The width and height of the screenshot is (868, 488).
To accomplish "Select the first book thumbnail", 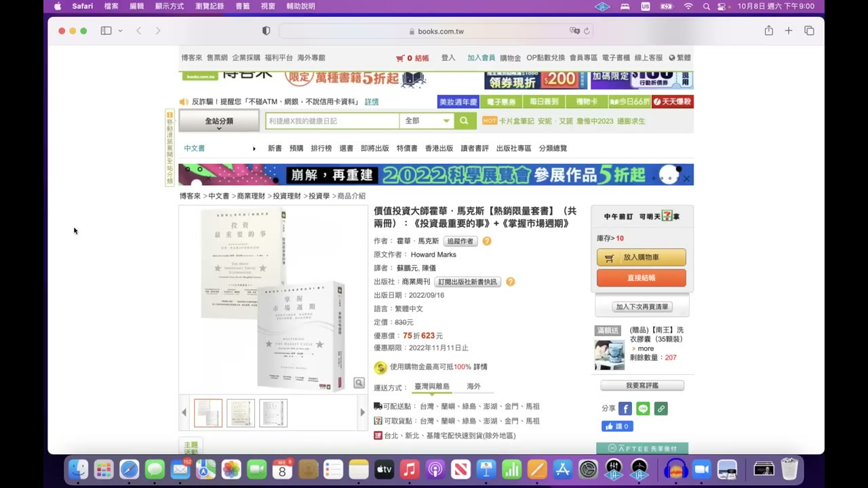I will pyautogui.click(x=208, y=413).
